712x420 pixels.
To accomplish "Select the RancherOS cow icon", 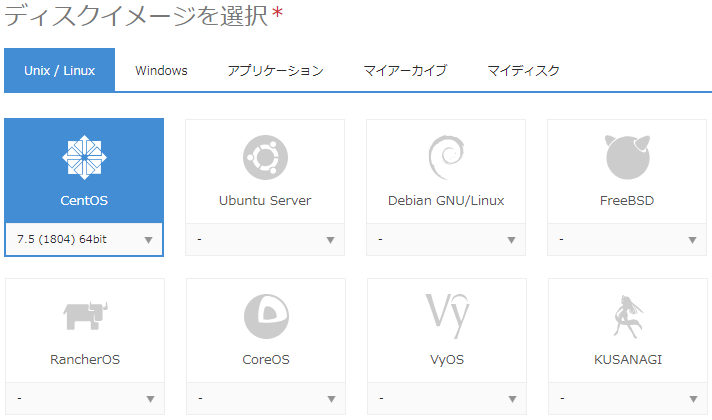I will [84, 316].
